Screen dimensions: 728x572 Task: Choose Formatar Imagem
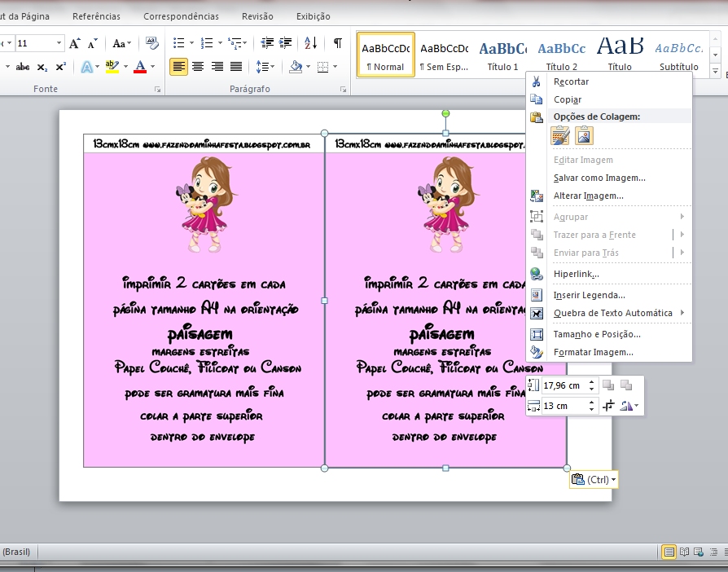pyautogui.click(x=608, y=352)
